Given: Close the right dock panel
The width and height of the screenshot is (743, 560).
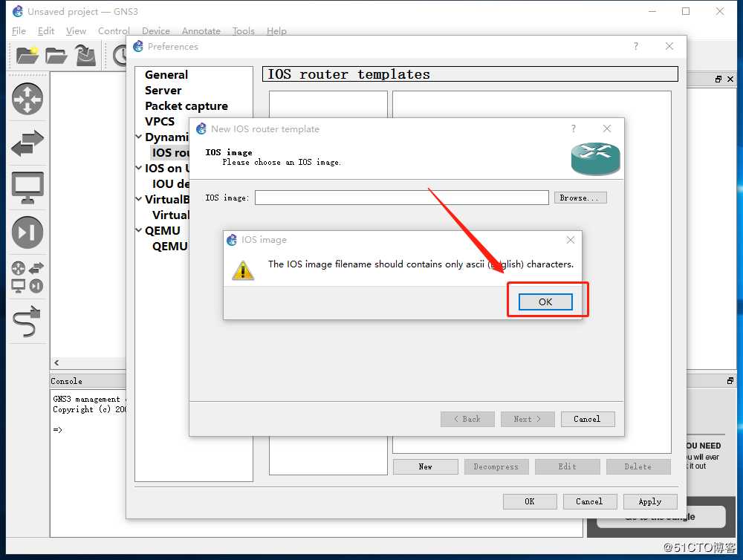Looking at the screenshot, I should [x=730, y=79].
